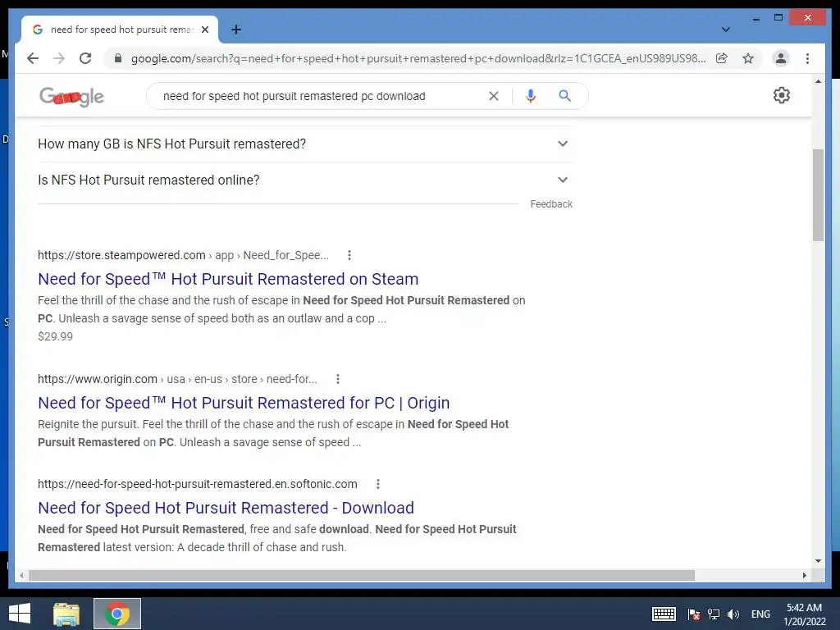Open the tab search dropdown arrow
Image resolution: width=840 pixels, height=630 pixels.
click(726, 30)
